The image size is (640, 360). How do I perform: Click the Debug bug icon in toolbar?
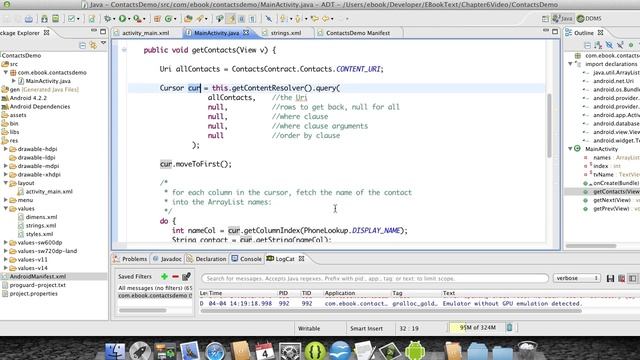[x=108, y=19]
